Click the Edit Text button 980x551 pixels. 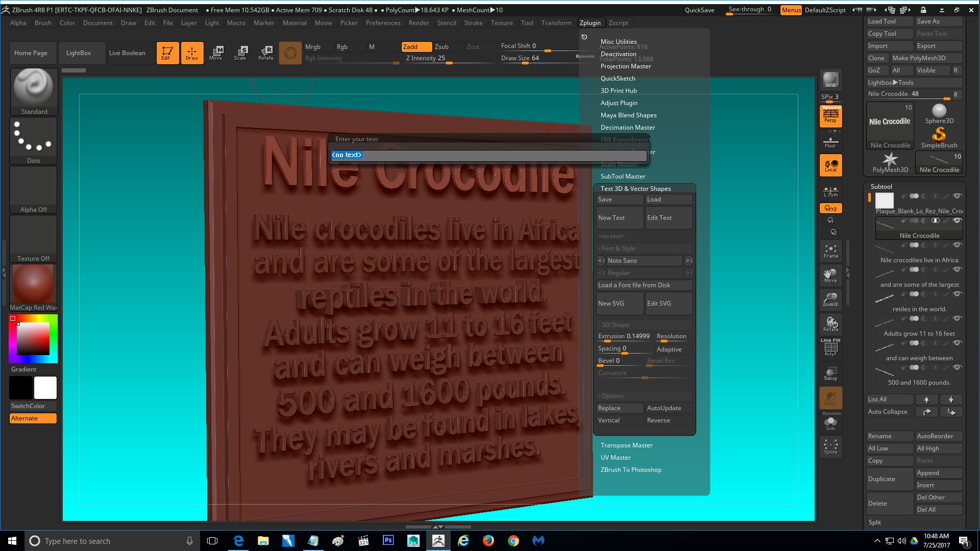669,218
